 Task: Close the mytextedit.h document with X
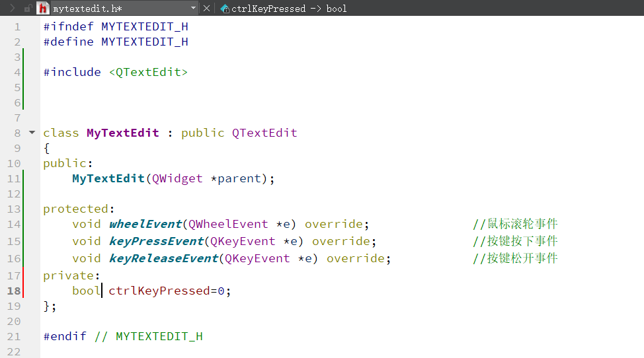tap(206, 8)
